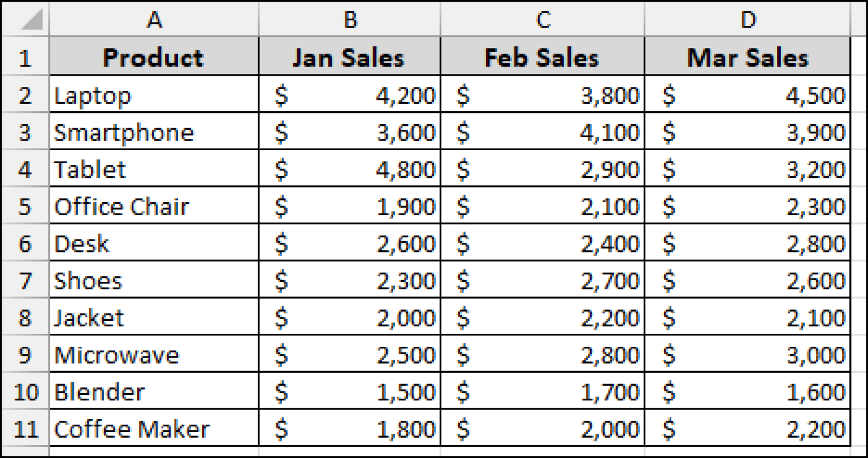868x458 pixels.
Task: Select the Office Chair cell
Action: pyautogui.click(x=154, y=206)
